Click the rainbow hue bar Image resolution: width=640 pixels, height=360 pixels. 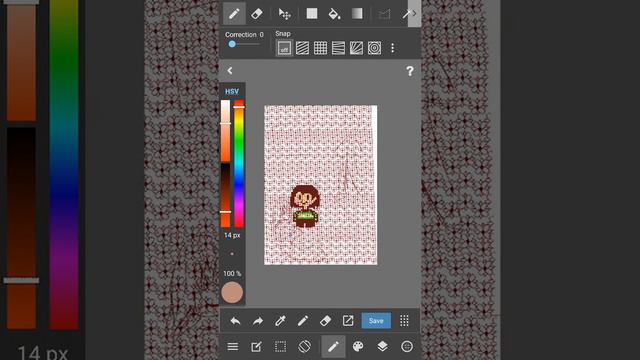[239, 163]
